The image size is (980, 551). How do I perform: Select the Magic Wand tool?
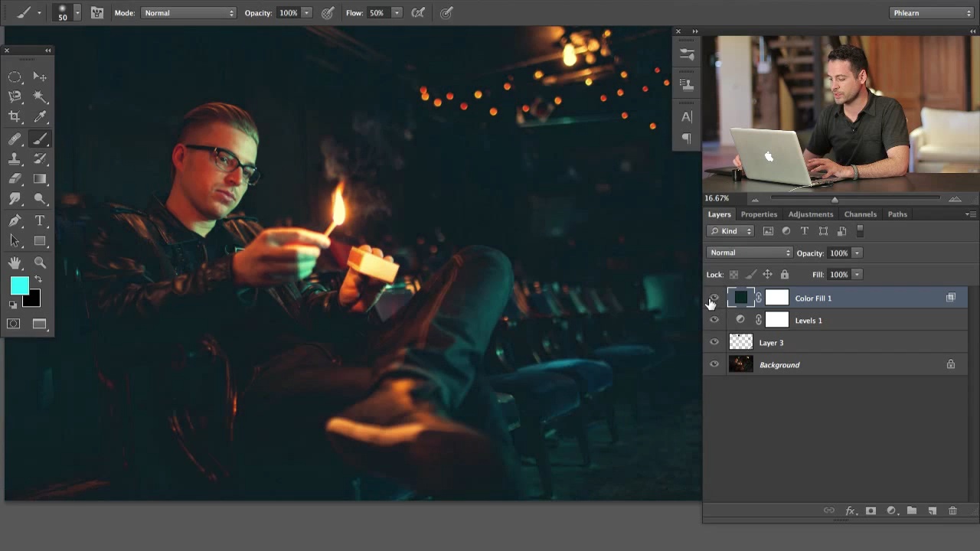(x=40, y=96)
